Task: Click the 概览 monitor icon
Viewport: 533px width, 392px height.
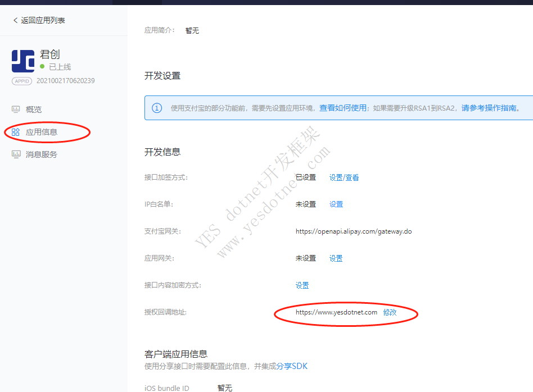Action: 16,110
